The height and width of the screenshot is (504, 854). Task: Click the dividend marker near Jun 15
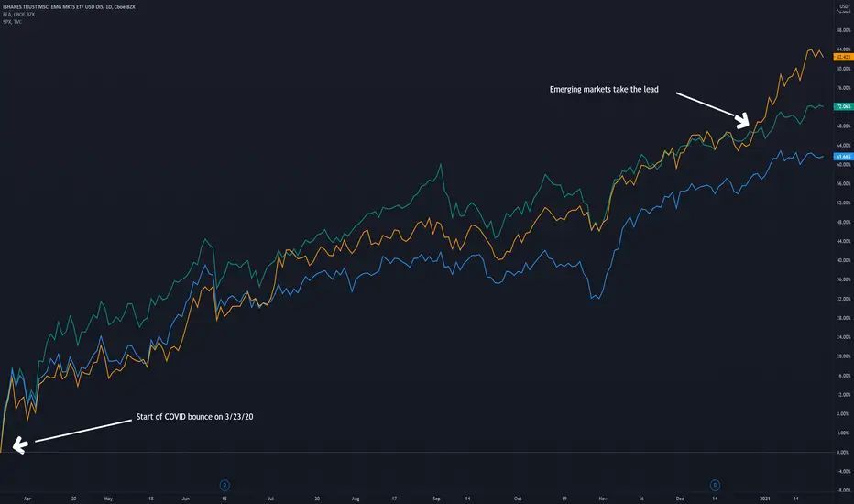(224, 485)
